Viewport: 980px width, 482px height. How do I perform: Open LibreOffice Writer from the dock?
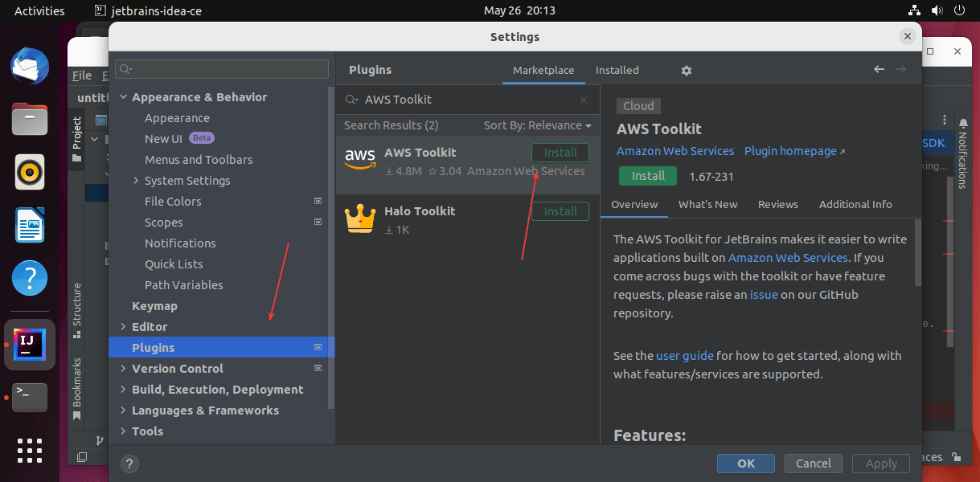(30, 225)
